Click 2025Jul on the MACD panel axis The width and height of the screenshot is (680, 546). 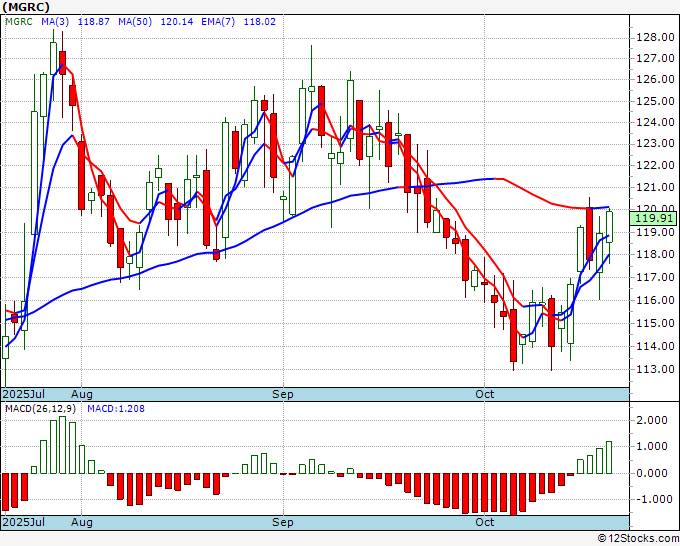point(24,522)
